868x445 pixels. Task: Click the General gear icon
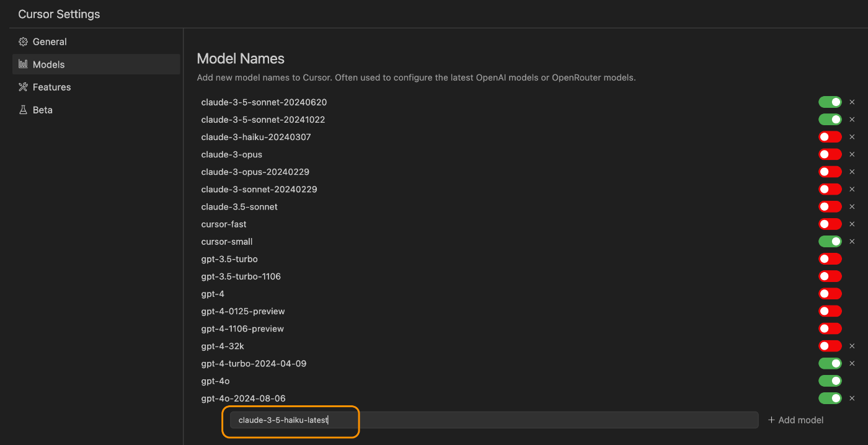24,42
